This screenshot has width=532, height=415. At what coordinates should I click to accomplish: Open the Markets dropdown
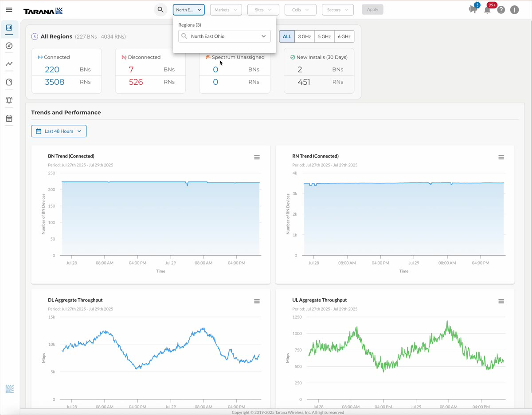pos(226,9)
